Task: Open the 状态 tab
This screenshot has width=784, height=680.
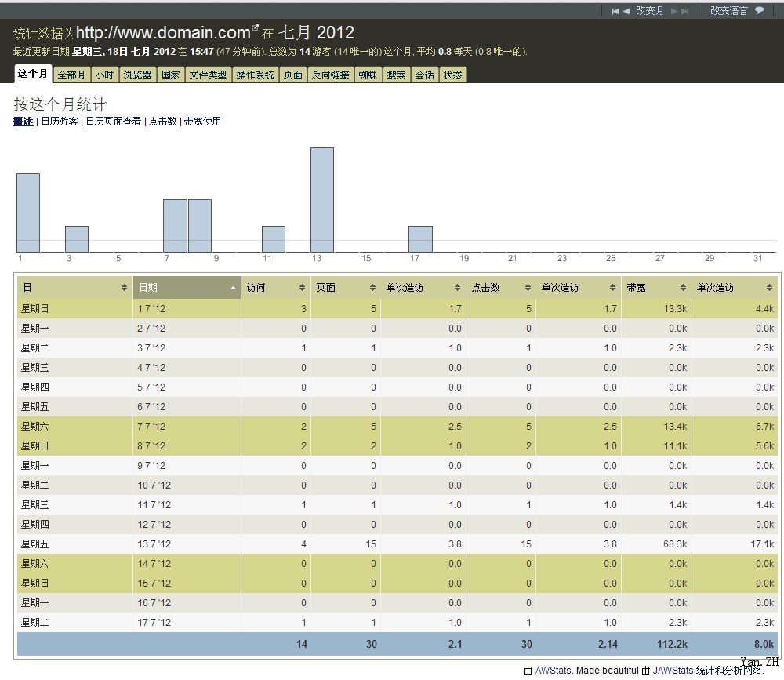Action: pos(453,75)
